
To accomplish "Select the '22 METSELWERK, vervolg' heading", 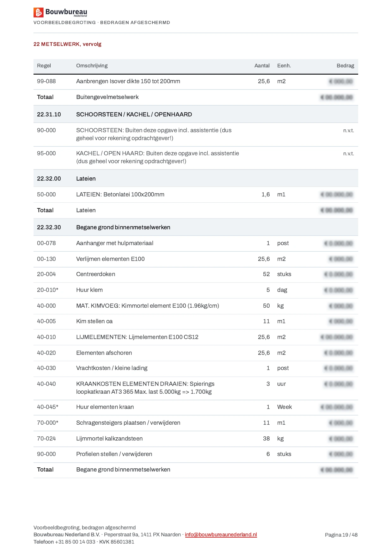I will [67, 44].
